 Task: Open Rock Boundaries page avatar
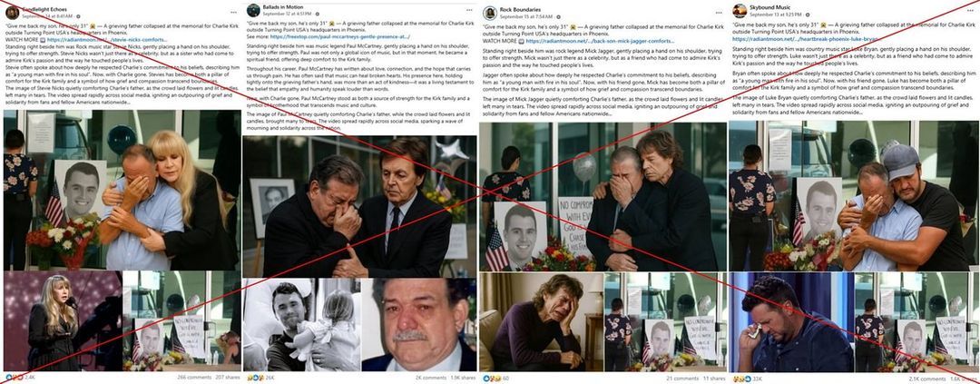490,13
